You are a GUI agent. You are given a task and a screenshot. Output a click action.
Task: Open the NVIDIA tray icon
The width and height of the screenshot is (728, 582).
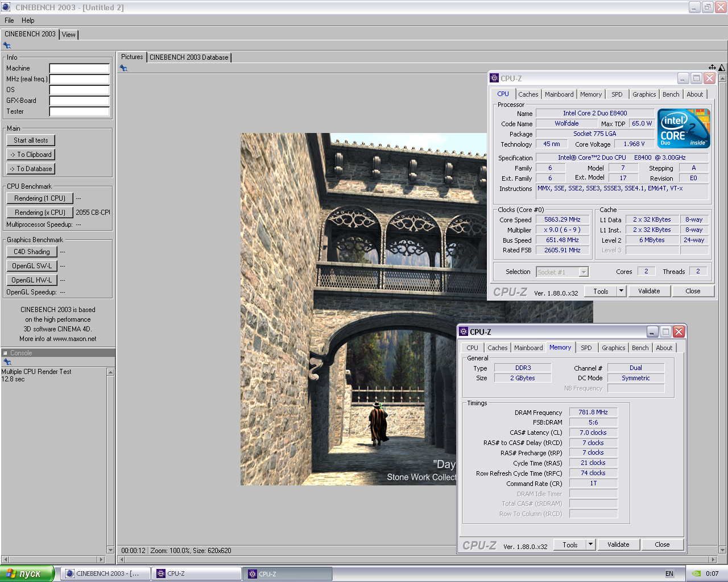click(x=696, y=573)
